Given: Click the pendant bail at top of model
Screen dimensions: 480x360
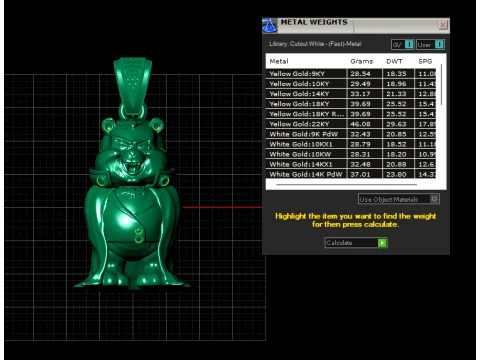Looking at the screenshot, I should pyautogui.click(x=133, y=85).
